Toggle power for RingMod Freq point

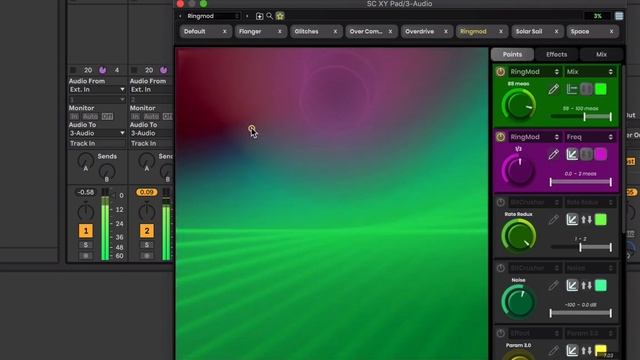(x=500, y=137)
